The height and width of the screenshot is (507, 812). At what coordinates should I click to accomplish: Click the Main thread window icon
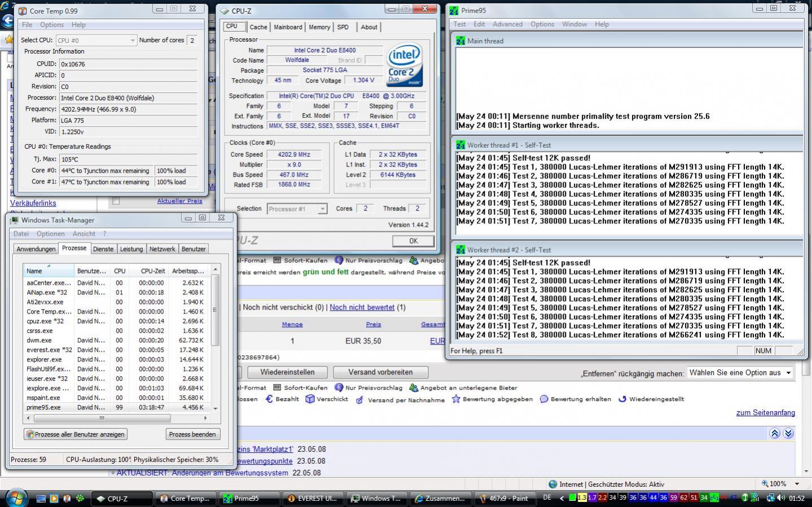(460, 41)
